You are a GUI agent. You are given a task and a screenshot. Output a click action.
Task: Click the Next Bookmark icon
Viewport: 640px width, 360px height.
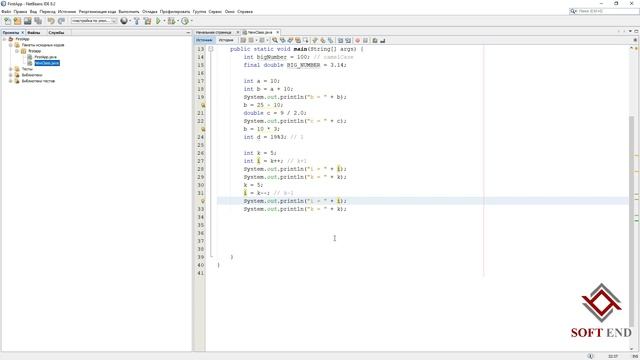pyautogui.click(x=322, y=40)
